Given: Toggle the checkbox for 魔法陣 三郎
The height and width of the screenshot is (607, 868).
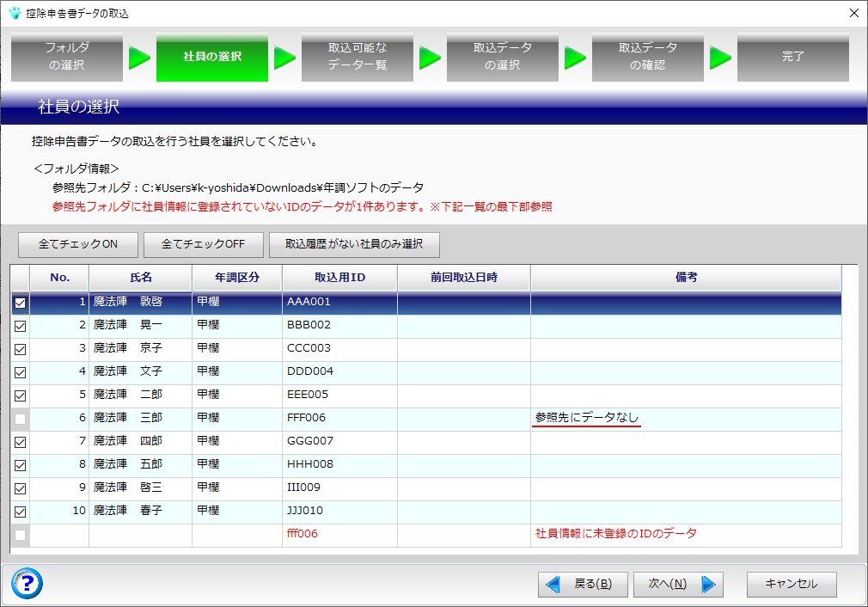Looking at the screenshot, I should tap(20, 420).
